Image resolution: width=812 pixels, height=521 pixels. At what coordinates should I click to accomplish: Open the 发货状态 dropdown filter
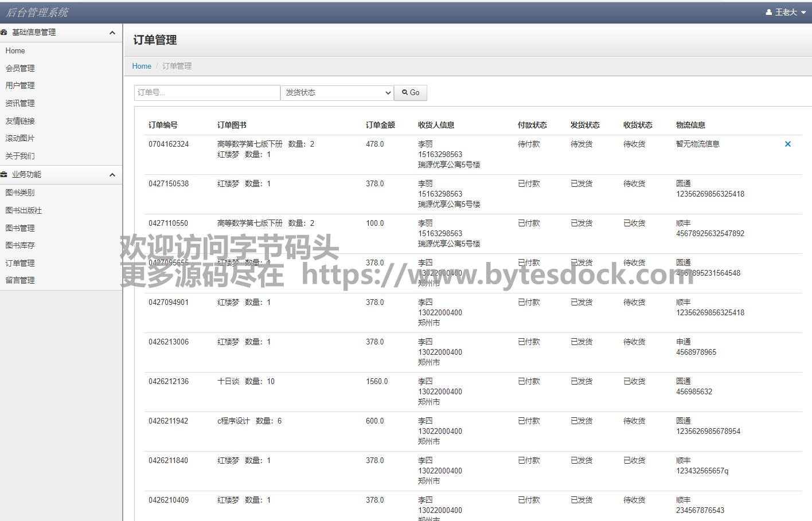click(x=337, y=93)
